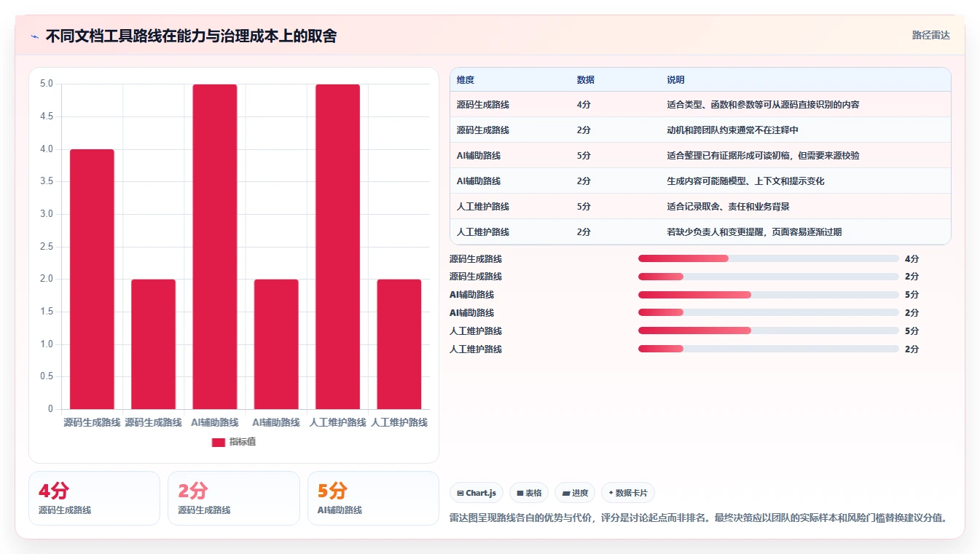Click the AI辅助路线 chart bar reaching 5.0

point(215,247)
